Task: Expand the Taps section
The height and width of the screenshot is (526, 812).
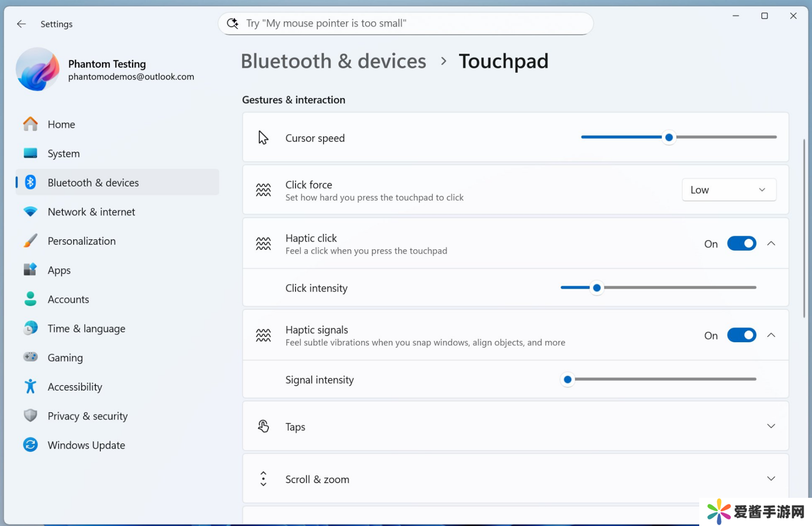Action: 771,426
